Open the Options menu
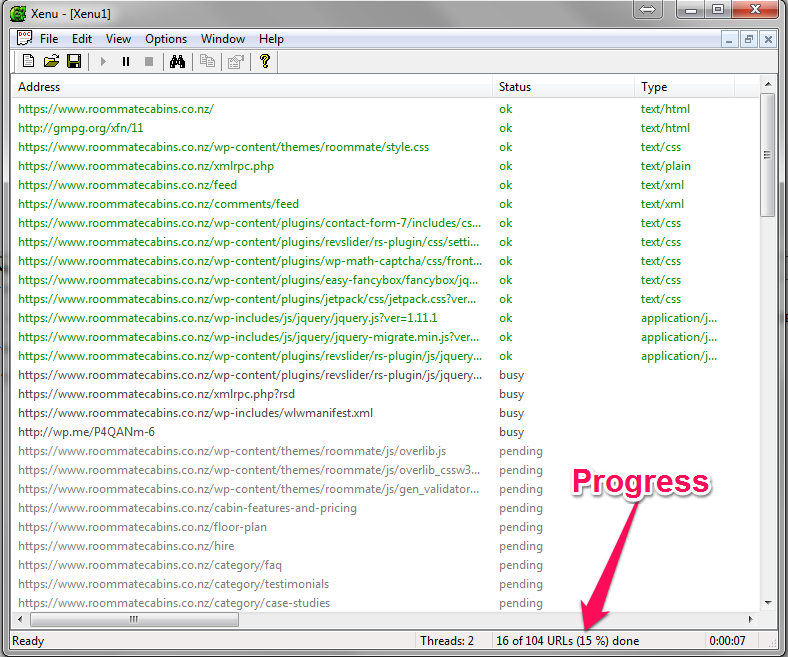Image resolution: width=788 pixels, height=657 pixels. coord(166,39)
